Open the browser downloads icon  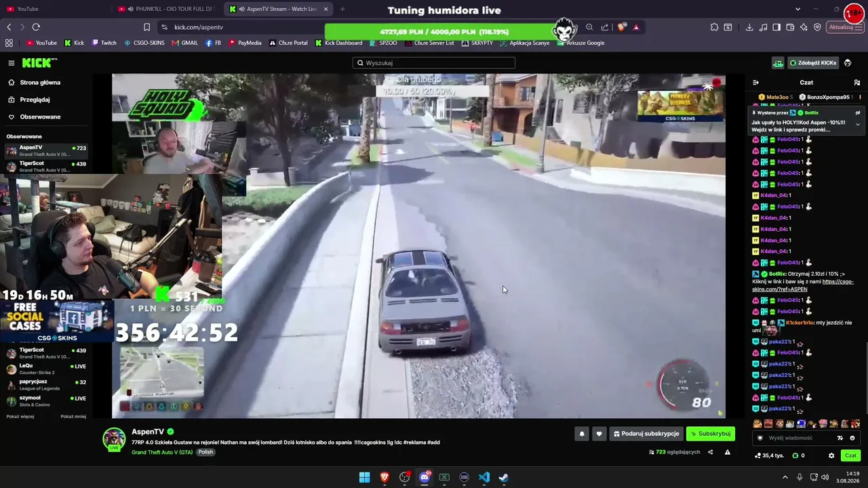tap(749, 27)
